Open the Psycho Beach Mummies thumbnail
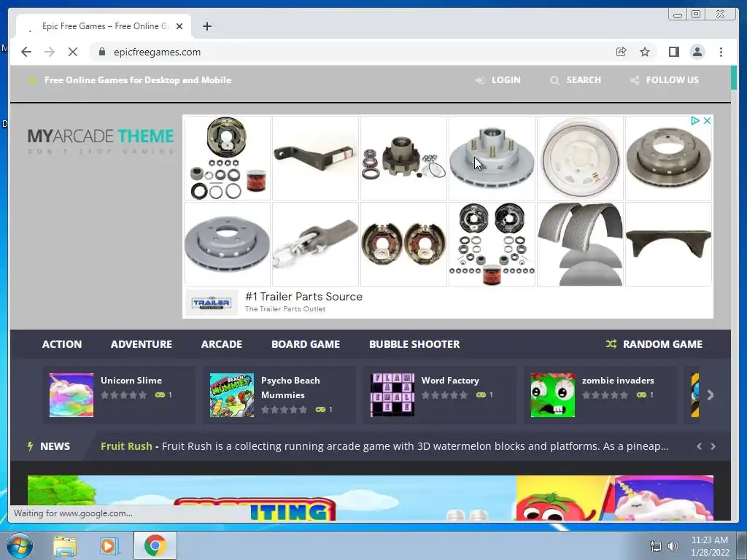The height and width of the screenshot is (560, 747). click(x=232, y=395)
